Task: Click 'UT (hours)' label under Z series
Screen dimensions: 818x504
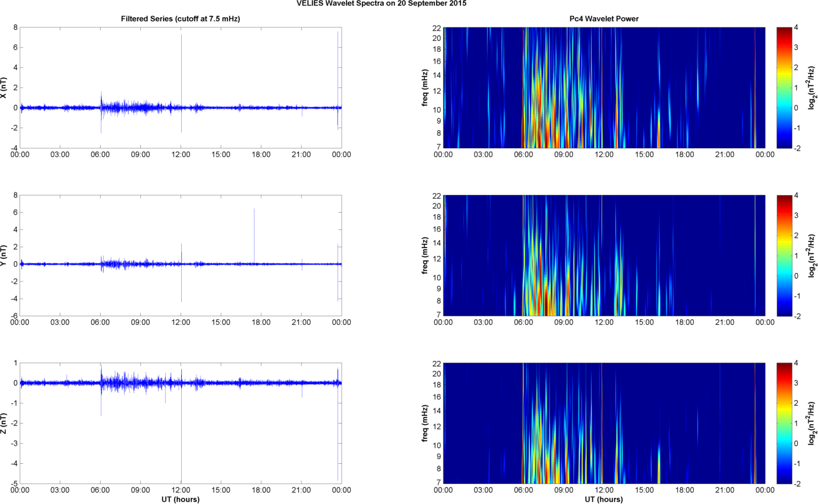Action: point(181,499)
